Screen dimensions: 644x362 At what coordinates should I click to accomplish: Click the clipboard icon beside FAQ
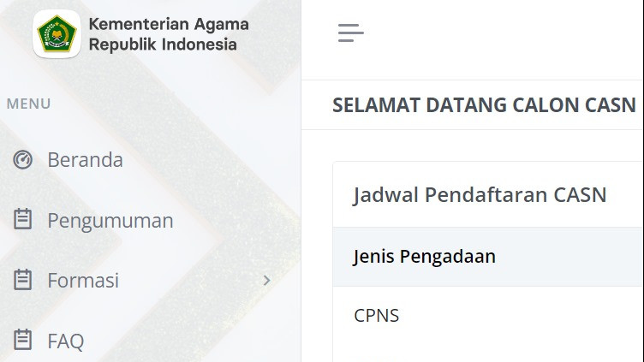(x=23, y=341)
